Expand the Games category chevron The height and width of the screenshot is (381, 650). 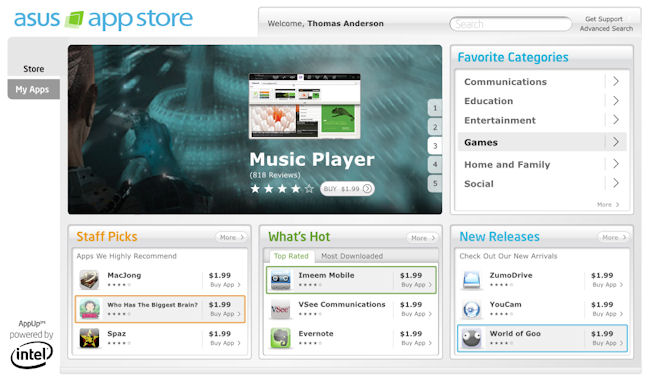(x=616, y=142)
